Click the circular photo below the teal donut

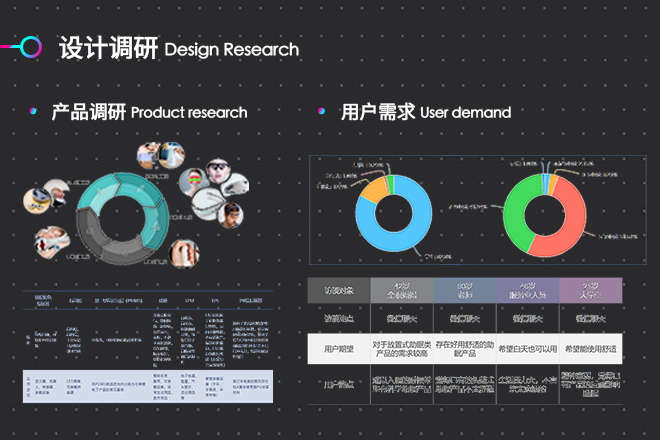tap(180, 253)
